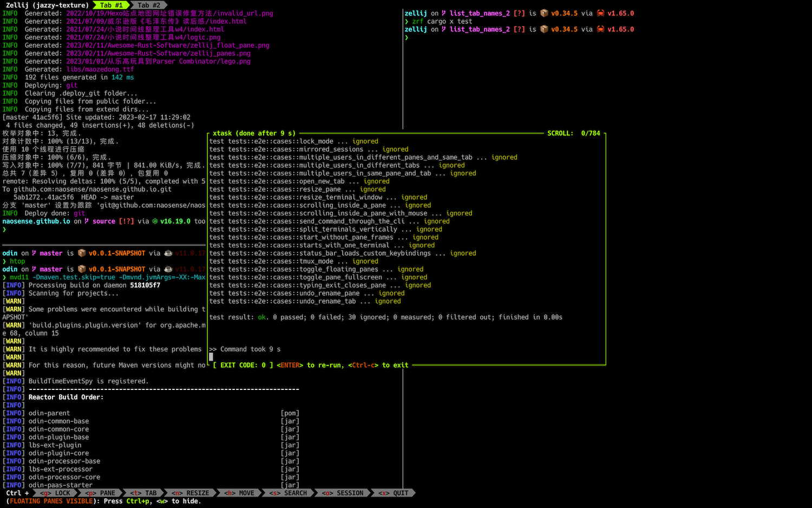Click the 192 files generated line
Image resolution: width=812 pixels, height=508 pixels.
(x=68, y=77)
